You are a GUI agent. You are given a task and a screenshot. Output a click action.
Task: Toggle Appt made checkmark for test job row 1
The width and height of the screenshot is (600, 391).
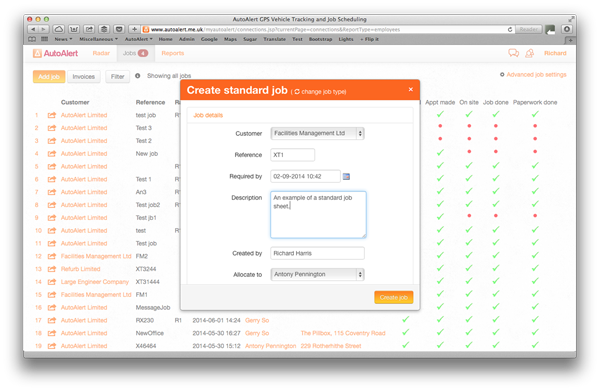tap(440, 114)
